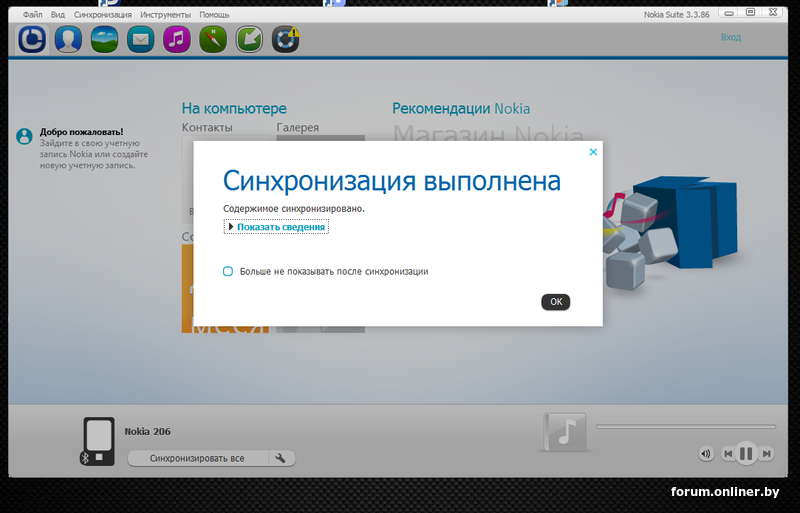800x513 pixels.
Task: Open the Support lifebuoy icon with warning
Action: point(285,39)
